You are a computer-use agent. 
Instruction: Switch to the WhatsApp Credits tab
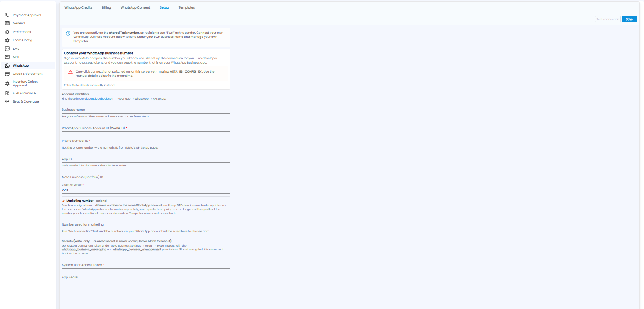tap(78, 7)
